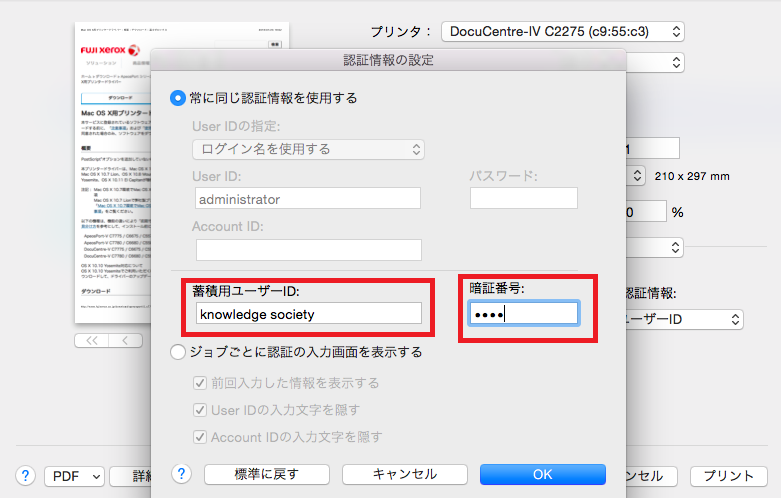Select ジョブごとに認証の入力画面を表示する radio button
Viewport: 781px width, 498px height.
point(178,352)
